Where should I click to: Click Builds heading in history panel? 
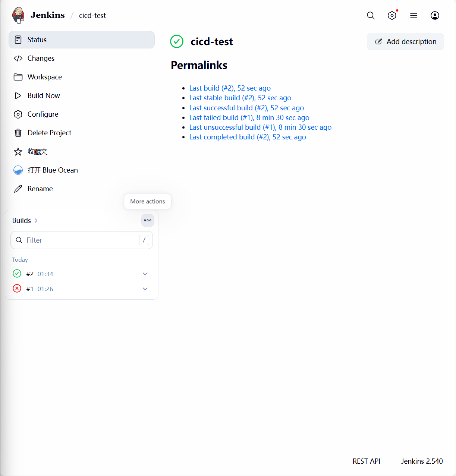[22, 220]
